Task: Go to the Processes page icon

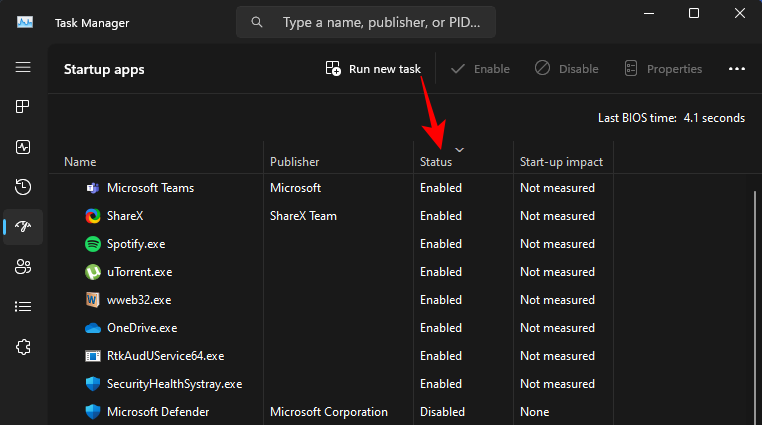Action: click(x=23, y=107)
